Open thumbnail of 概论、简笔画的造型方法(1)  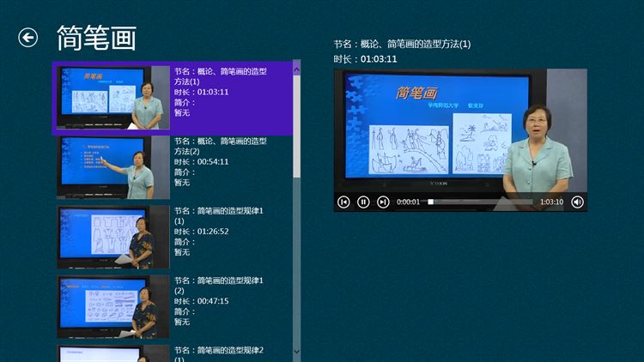point(113,98)
